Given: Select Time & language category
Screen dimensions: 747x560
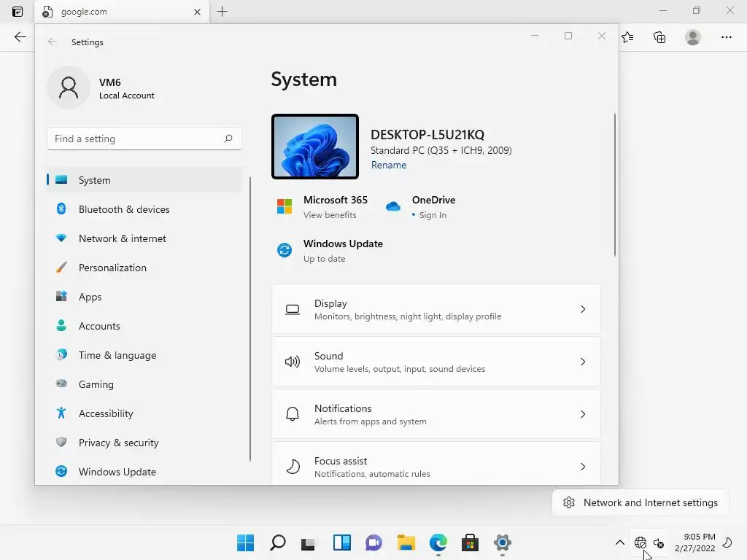Looking at the screenshot, I should point(144,355).
